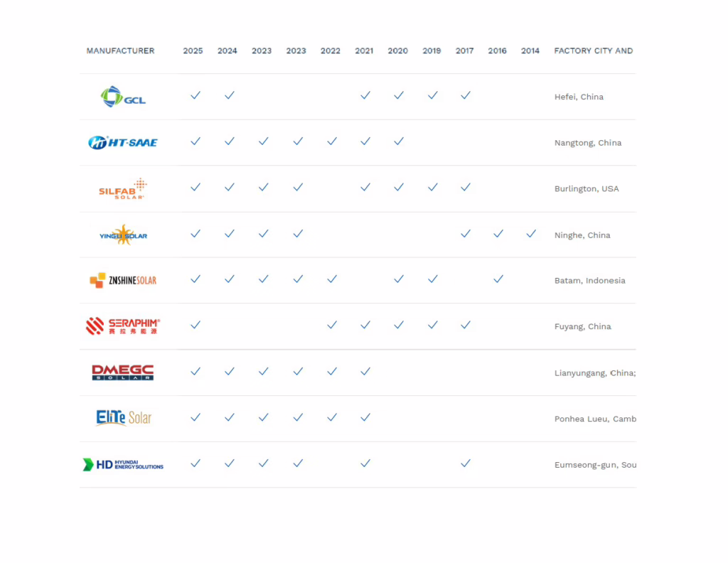The image size is (728, 563).
Task: Click the Factory City column header
Action: tap(593, 51)
